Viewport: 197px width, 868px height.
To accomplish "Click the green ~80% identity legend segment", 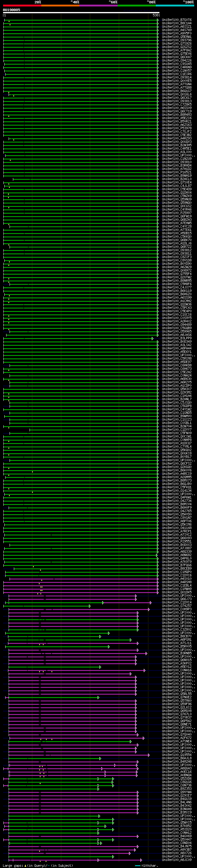I will click(x=137, y=6).
